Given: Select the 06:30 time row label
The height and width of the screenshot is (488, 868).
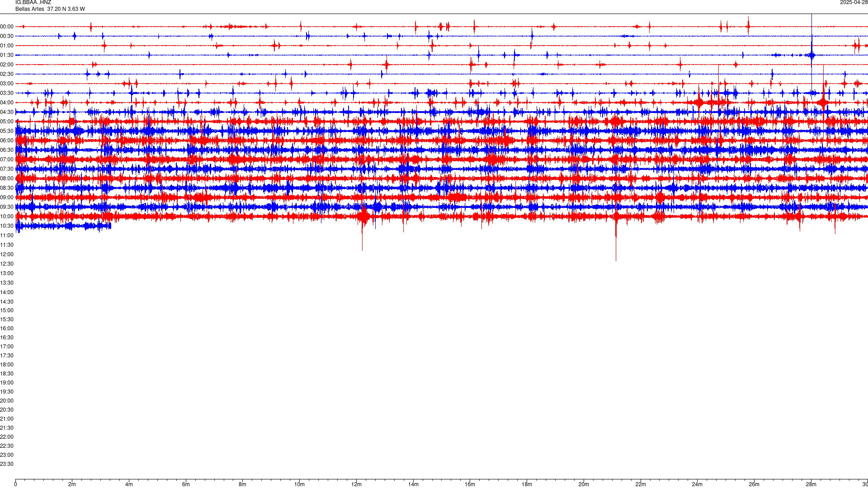Looking at the screenshot, I should (7, 150).
